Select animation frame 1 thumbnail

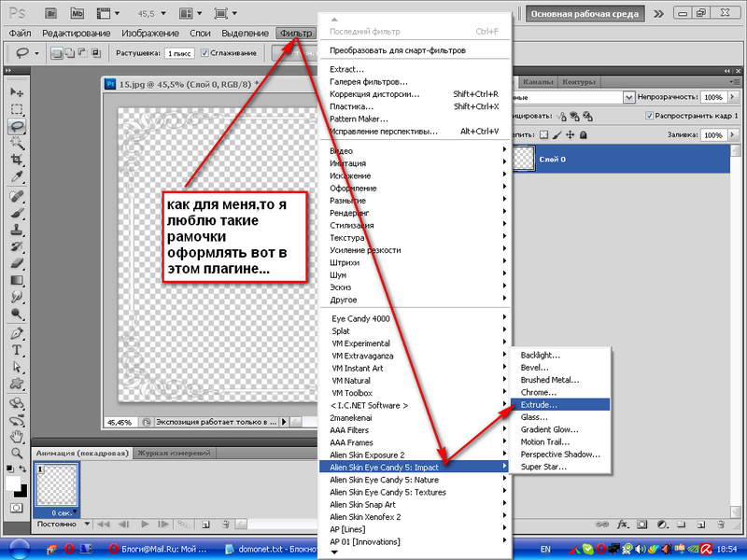[x=56, y=484]
